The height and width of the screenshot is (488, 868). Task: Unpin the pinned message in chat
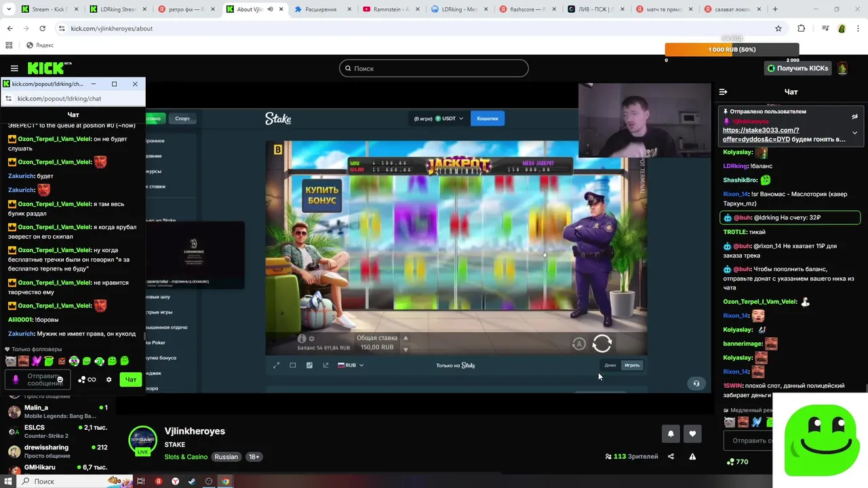point(854,117)
